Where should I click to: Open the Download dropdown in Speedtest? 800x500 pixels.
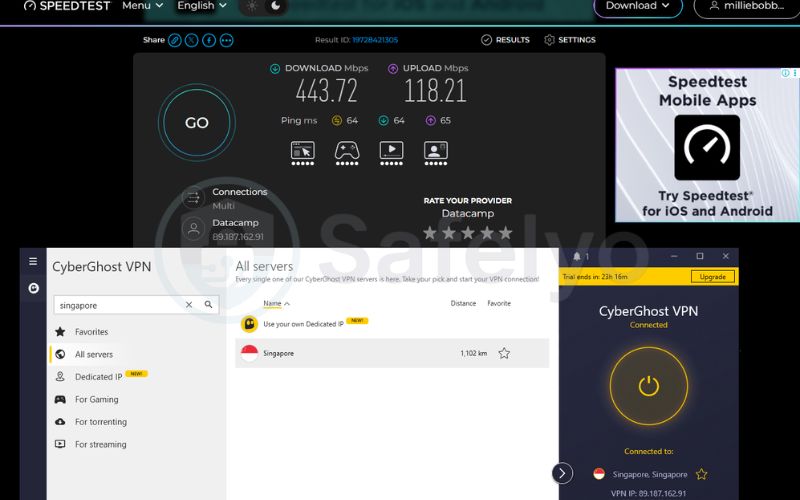click(638, 6)
